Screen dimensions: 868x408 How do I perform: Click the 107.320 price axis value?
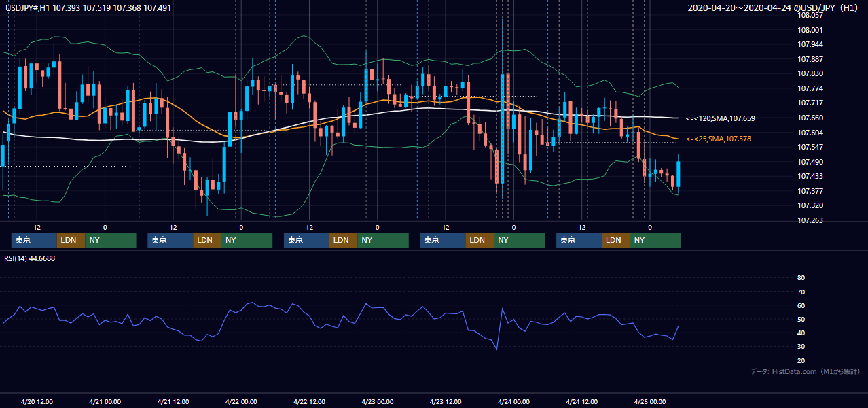[x=810, y=205]
